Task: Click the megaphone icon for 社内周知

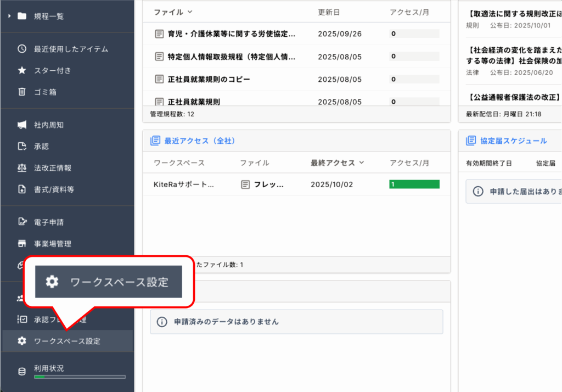Action: click(x=22, y=125)
